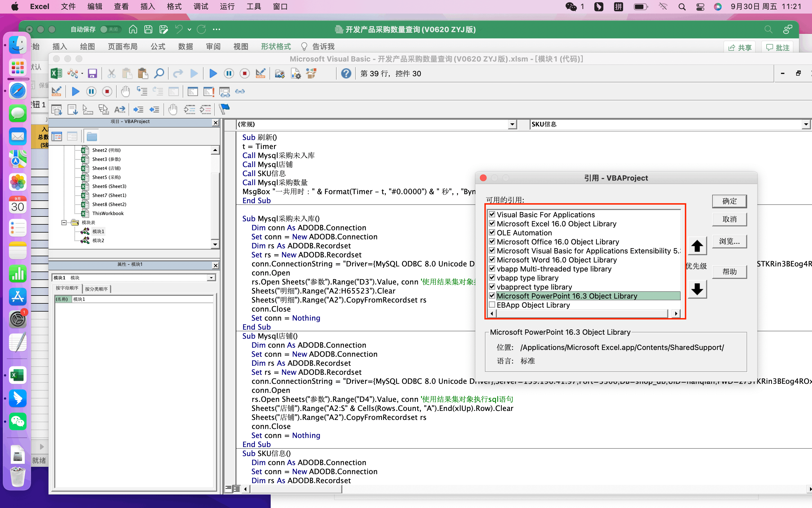The height and width of the screenshot is (508, 812).
Task: Open the SKU信息 procedure dropdown
Action: tap(806, 124)
